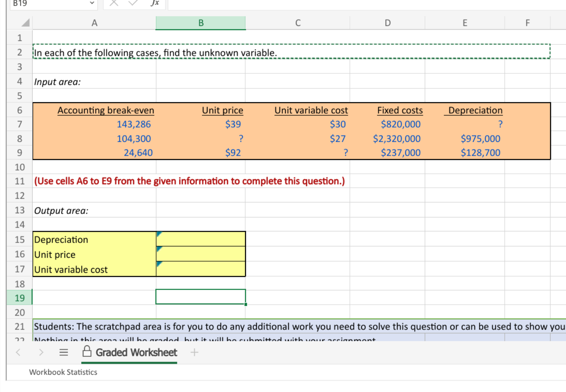The image size is (566, 392).
Task: Click the 'Unit price' label in row 16
Action: pos(94,254)
